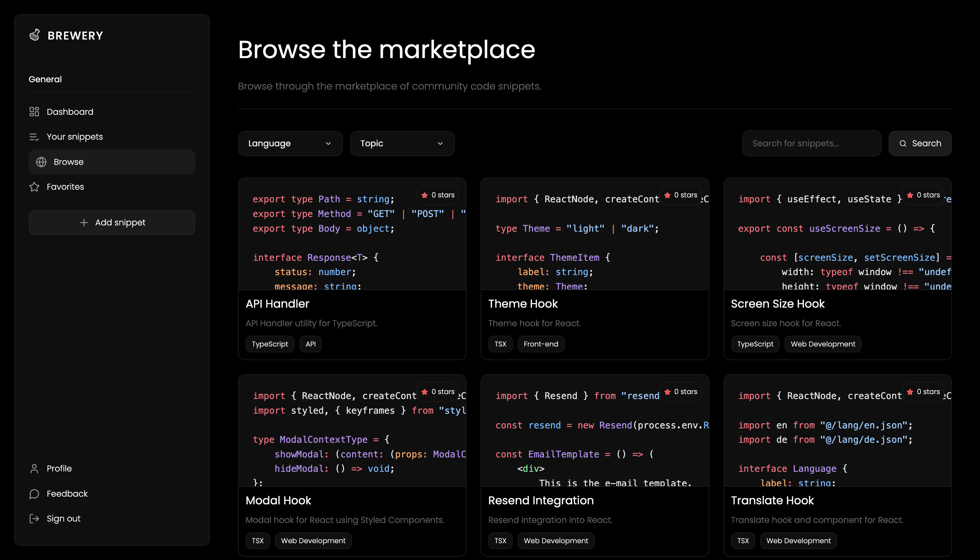Open the Feedback page
Viewport: 980px width, 560px height.
pyautogui.click(x=112, y=493)
